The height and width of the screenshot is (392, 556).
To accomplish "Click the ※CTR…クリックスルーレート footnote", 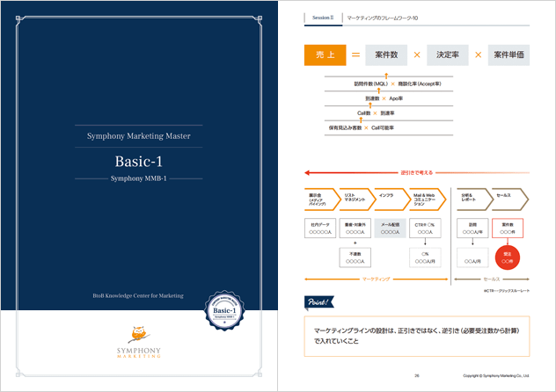I will coord(507,291).
